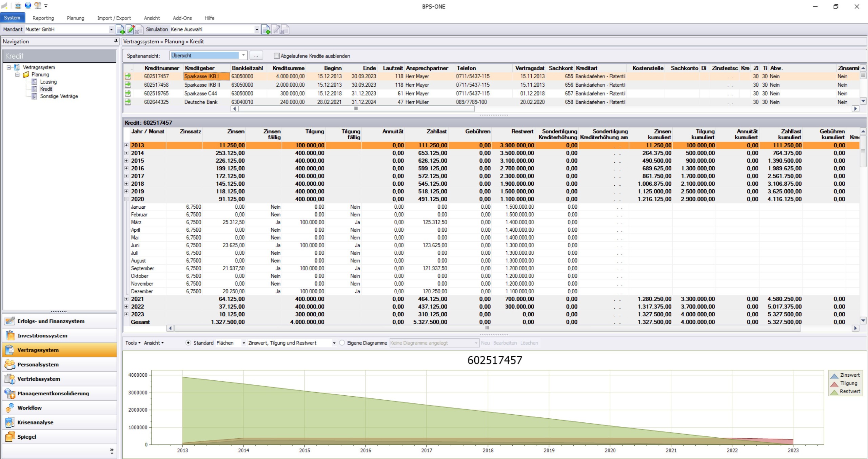The height and width of the screenshot is (459, 868).
Task: Click the print icon in quick access bar
Action: pos(18,6)
